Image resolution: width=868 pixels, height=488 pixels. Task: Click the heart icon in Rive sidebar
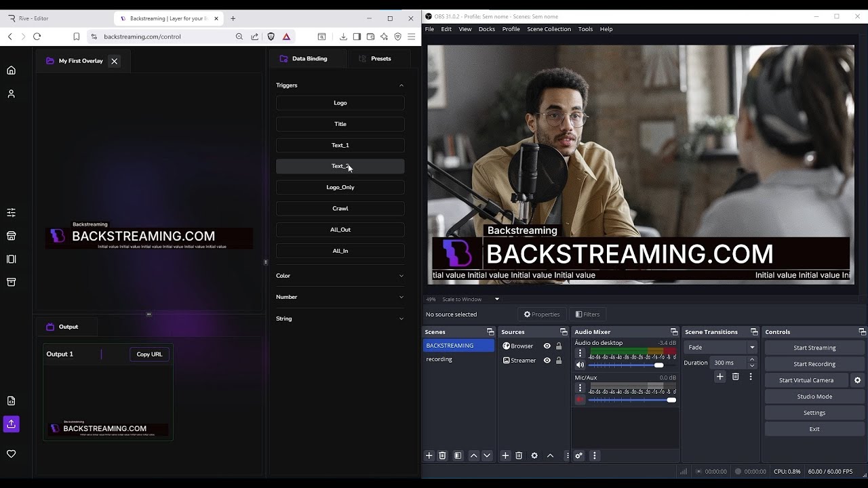[x=11, y=453]
